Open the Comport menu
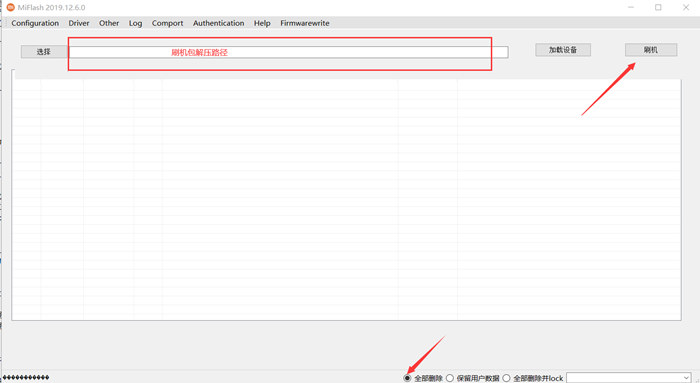This screenshot has height=383, width=700. pyautogui.click(x=167, y=23)
